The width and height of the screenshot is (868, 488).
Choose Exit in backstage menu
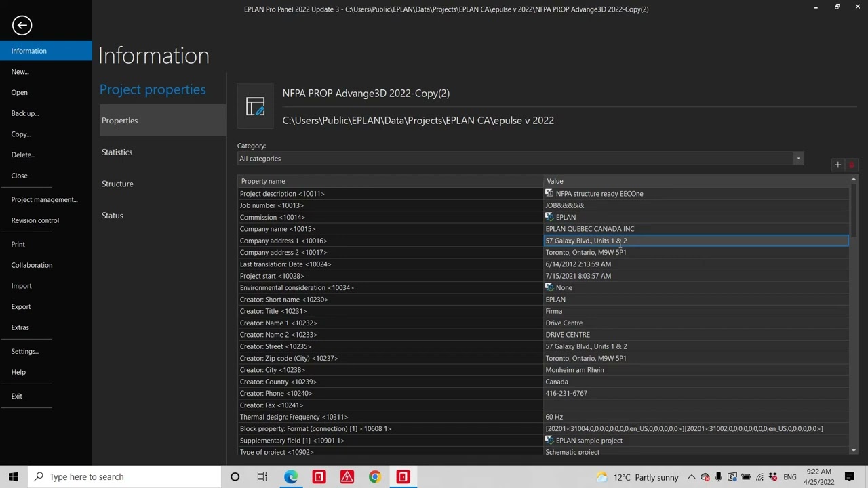click(17, 396)
